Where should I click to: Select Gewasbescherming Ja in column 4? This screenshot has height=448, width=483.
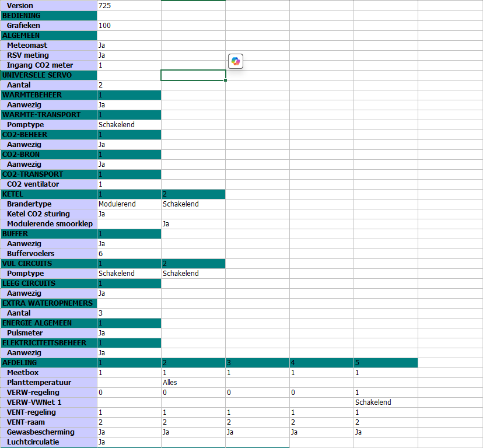[321, 432]
